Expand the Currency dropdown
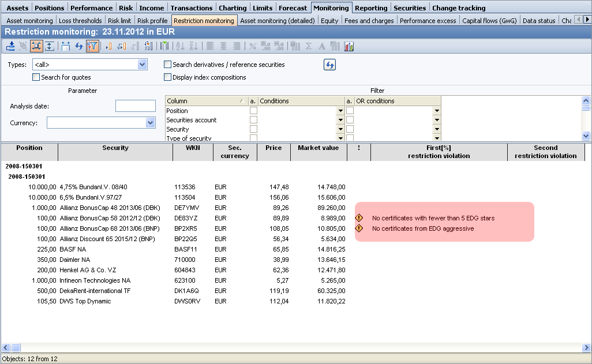Image resolution: width=592 pixels, height=364 pixels. pos(151,123)
